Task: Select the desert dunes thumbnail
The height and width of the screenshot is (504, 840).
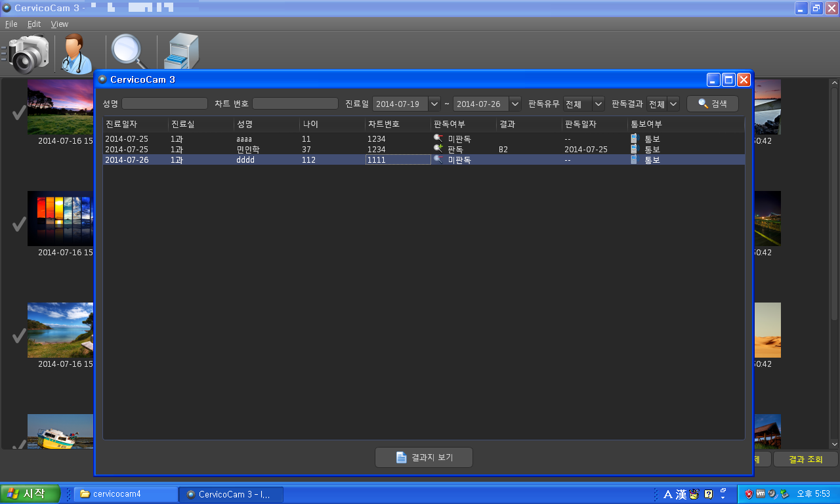Action: pyautogui.click(x=767, y=330)
